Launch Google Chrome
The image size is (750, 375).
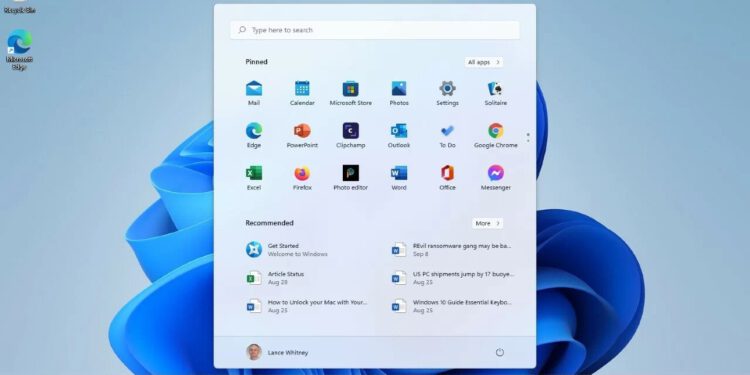coord(496,135)
